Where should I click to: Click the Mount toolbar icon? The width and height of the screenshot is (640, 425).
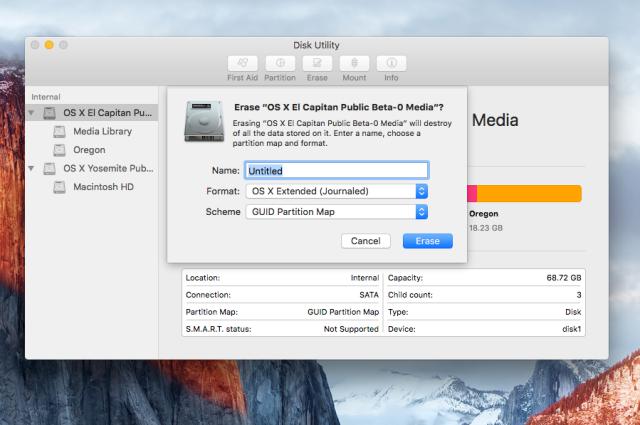354,63
